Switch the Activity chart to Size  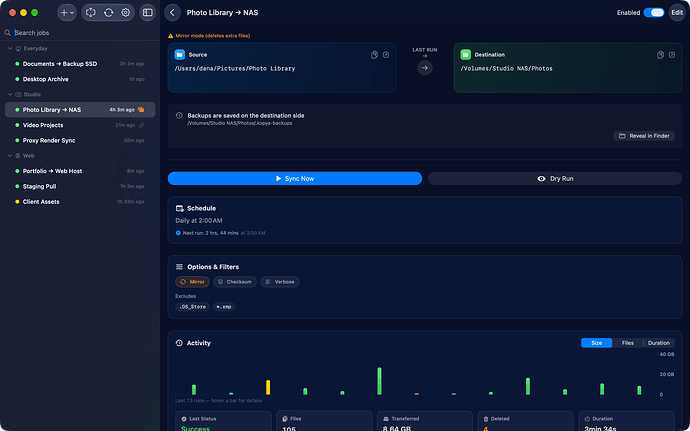(596, 343)
